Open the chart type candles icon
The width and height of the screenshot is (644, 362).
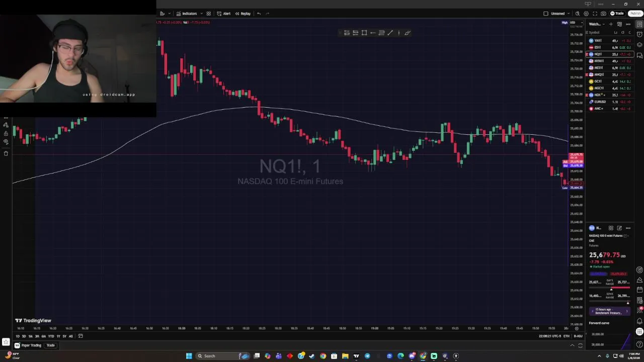[x=162, y=14]
